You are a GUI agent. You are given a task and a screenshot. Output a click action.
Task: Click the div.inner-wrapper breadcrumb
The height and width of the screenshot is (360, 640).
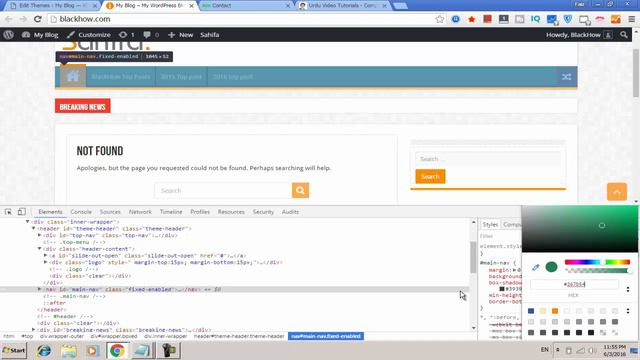[x=165, y=336]
